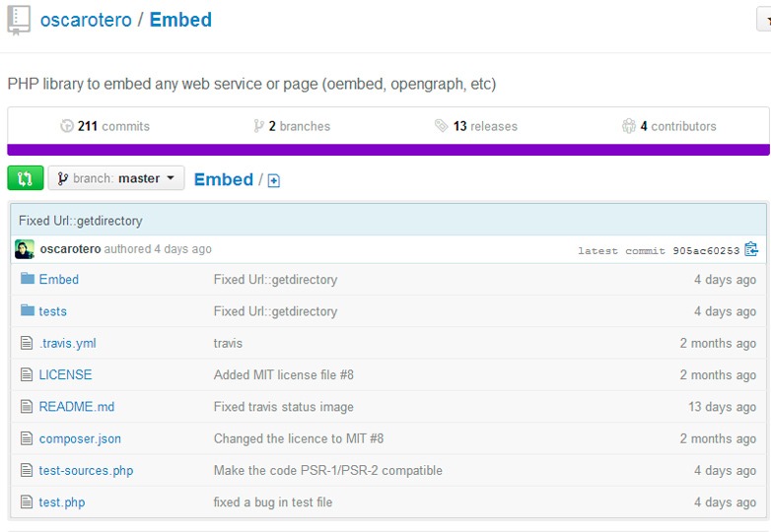Screen dimensions: 771x532
Task: Open the test.php file
Action: [x=62, y=502]
